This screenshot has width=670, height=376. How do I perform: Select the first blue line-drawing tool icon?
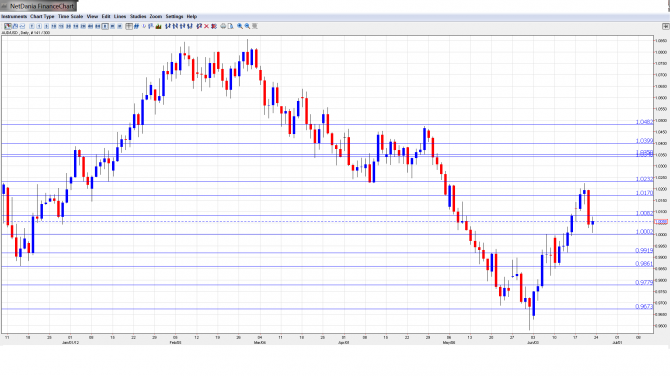tap(168, 26)
